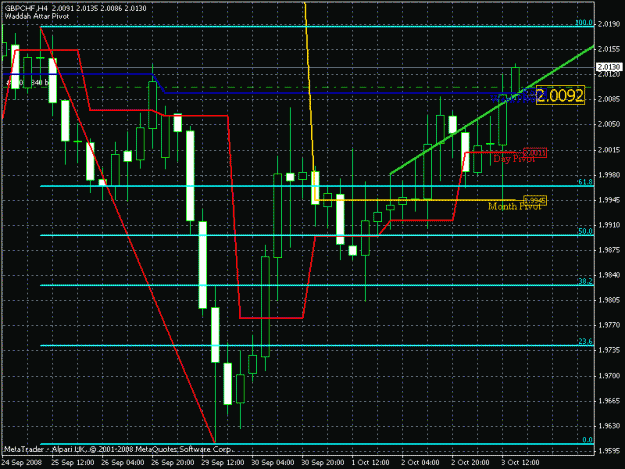Viewport: 625px width, 469px height.
Task: Click 1.9630 on the price axis
Action: (609, 426)
